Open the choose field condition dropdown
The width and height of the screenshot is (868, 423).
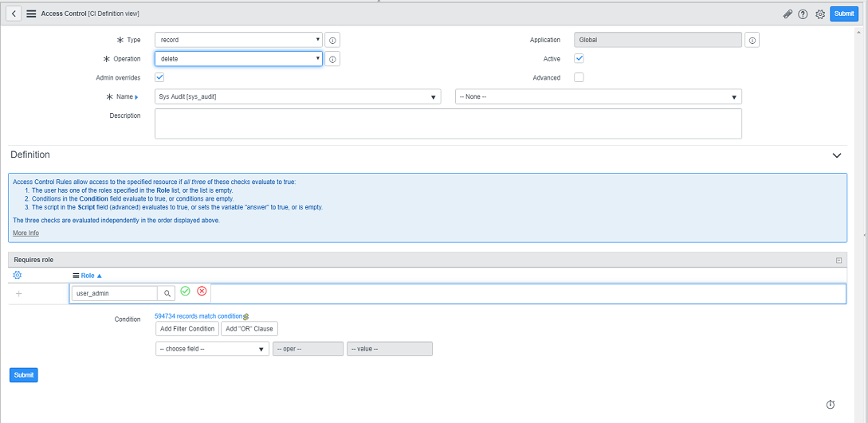pos(212,349)
